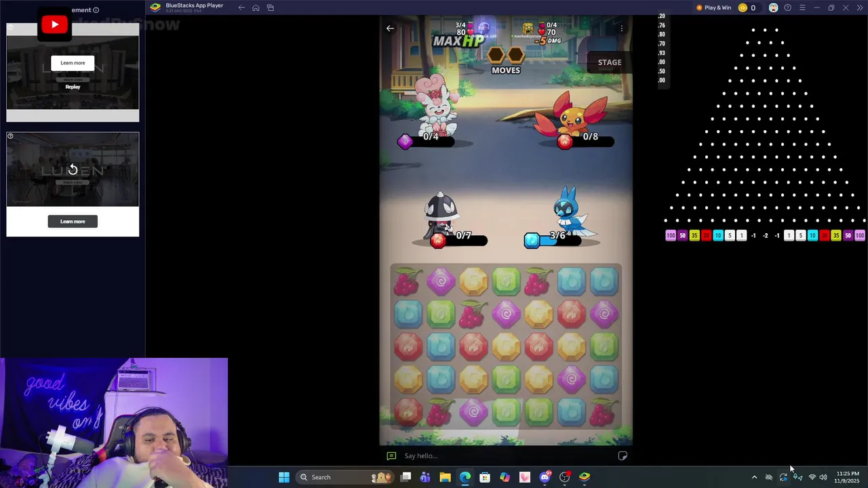Open File Explorer from taskbar

coord(445,477)
